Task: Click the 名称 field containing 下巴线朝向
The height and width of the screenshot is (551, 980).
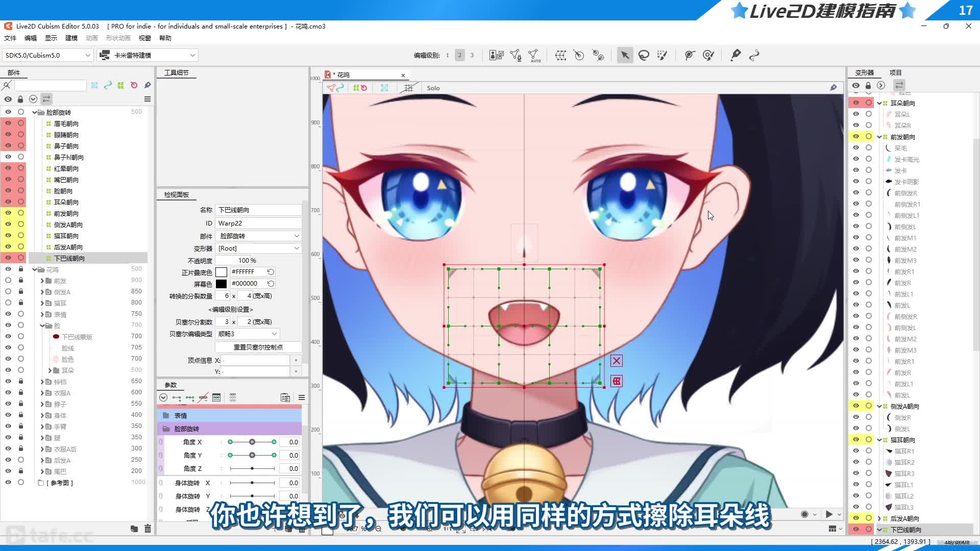Action: pyautogui.click(x=258, y=210)
